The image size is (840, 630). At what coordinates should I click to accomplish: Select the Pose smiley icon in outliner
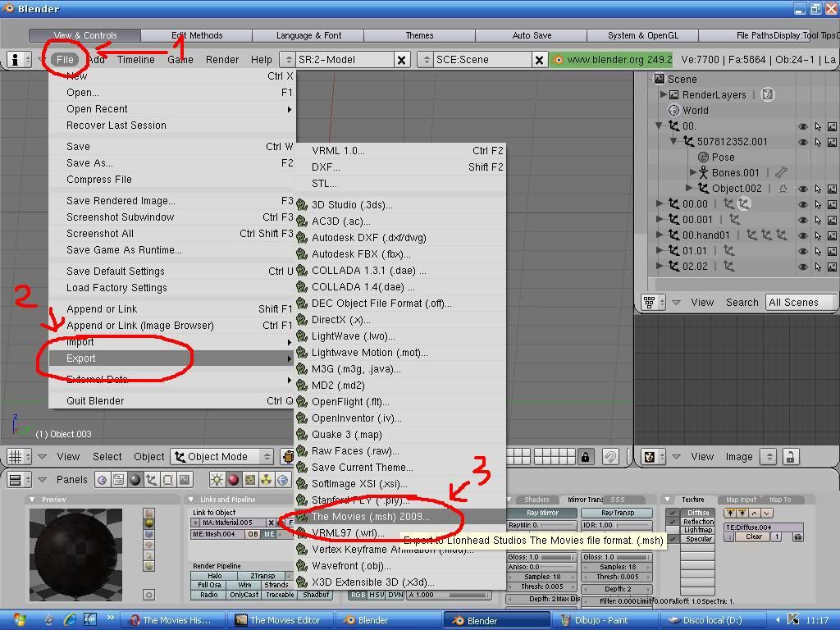pyautogui.click(x=703, y=157)
